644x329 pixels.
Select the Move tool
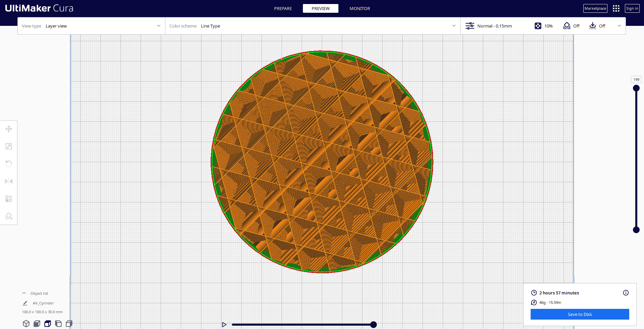(9, 129)
